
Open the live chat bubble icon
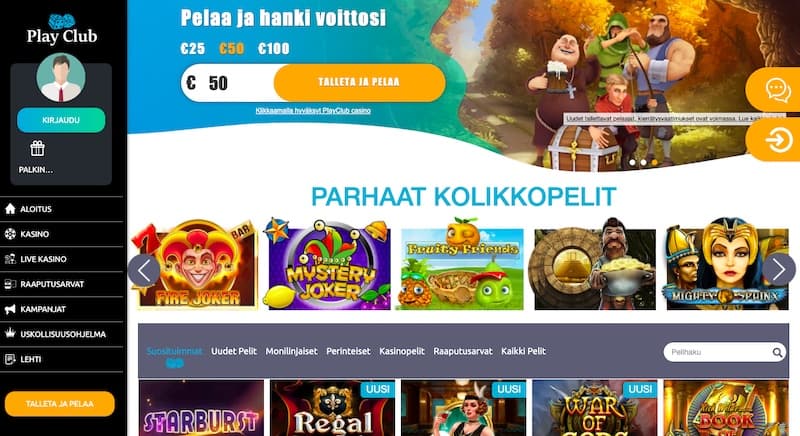pyautogui.click(x=778, y=90)
